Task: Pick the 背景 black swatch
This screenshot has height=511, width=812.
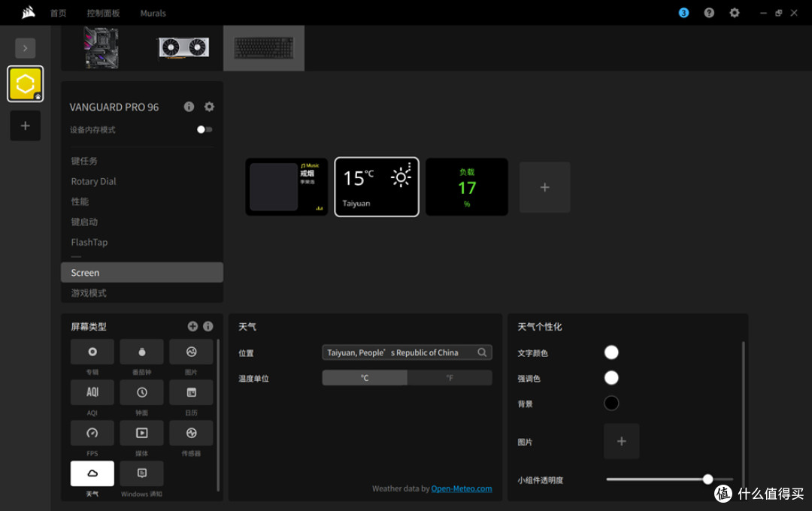Action: pos(611,404)
